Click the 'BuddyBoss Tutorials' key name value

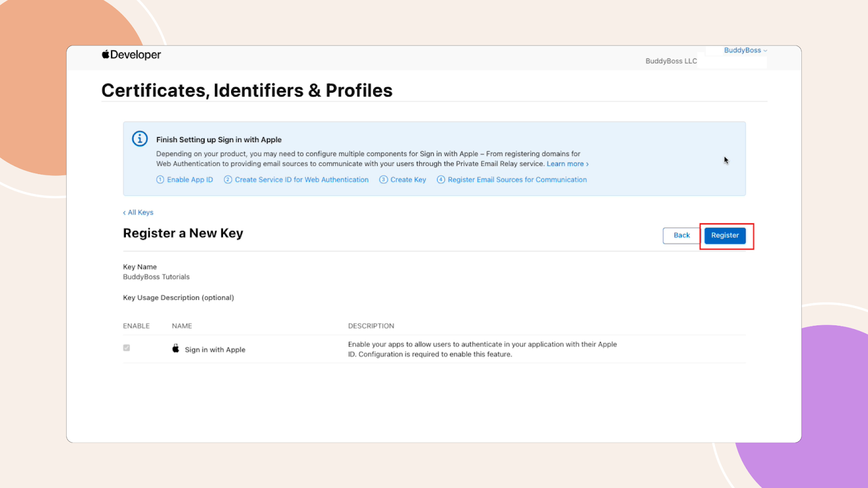156,277
